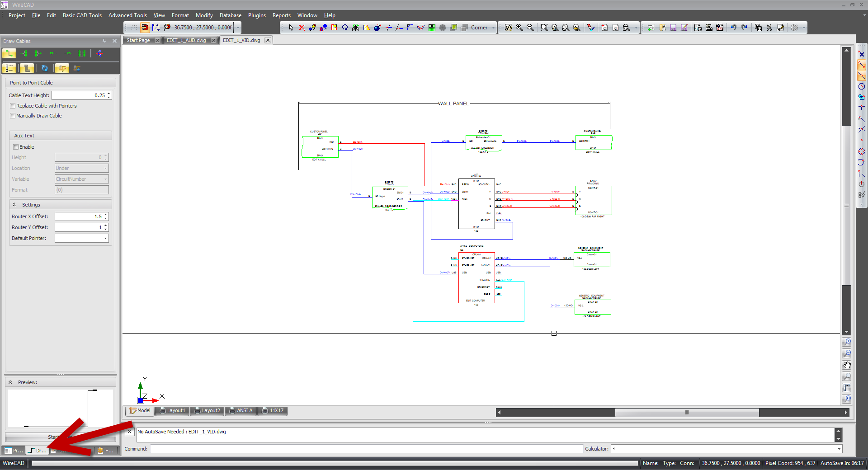Click the redo arrow icon
This screenshot has height=470, width=868.
click(744, 28)
